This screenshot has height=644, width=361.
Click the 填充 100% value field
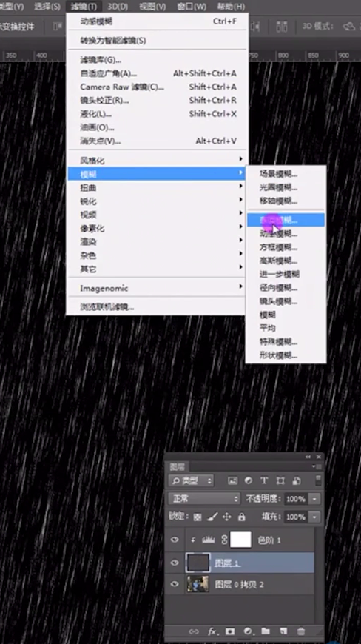coord(296,517)
